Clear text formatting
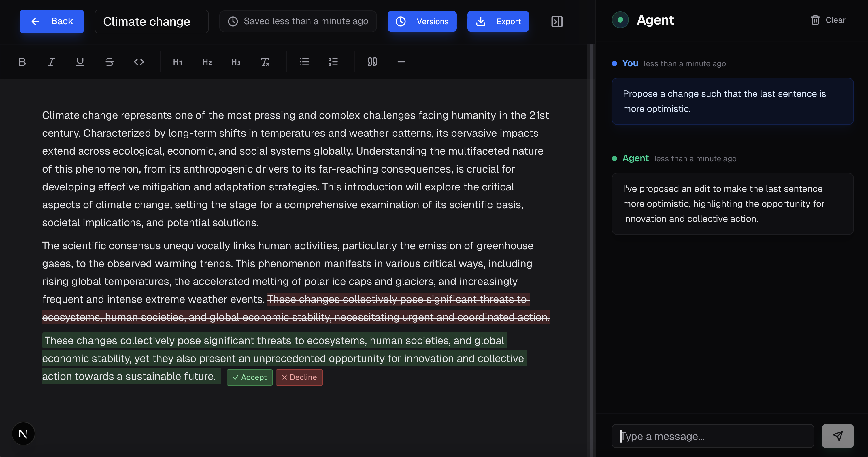 click(x=265, y=62)
